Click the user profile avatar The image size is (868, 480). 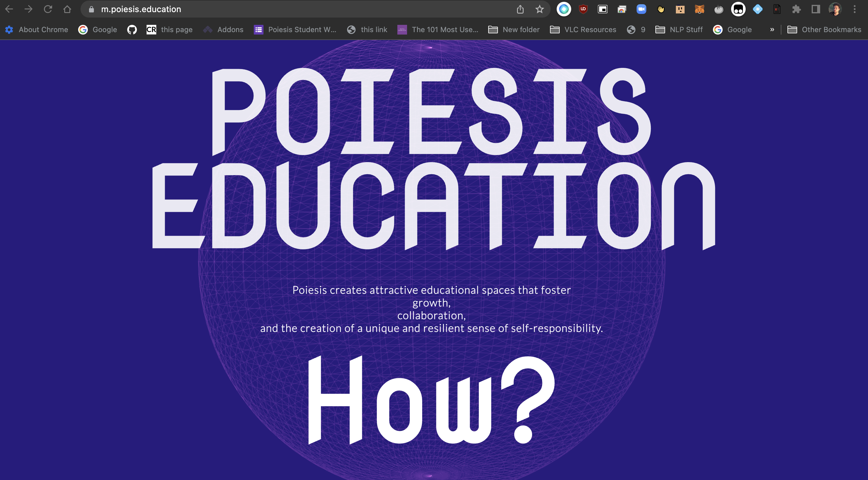(x=835, y=9)
